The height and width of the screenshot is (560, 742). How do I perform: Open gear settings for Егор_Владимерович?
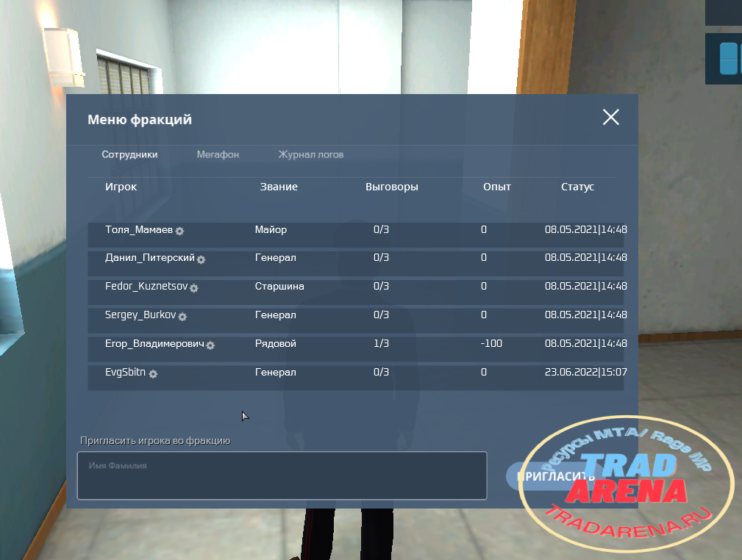click(x=210, y=345)
